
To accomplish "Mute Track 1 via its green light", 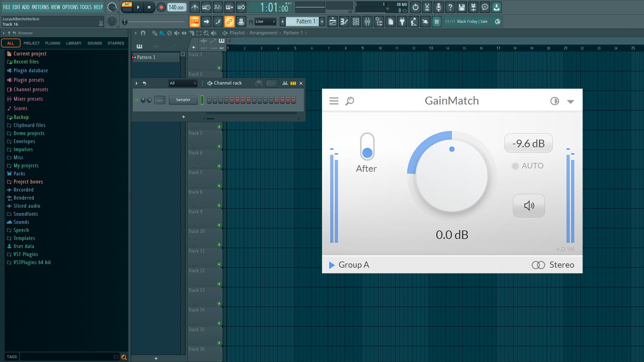I will 219,68.
